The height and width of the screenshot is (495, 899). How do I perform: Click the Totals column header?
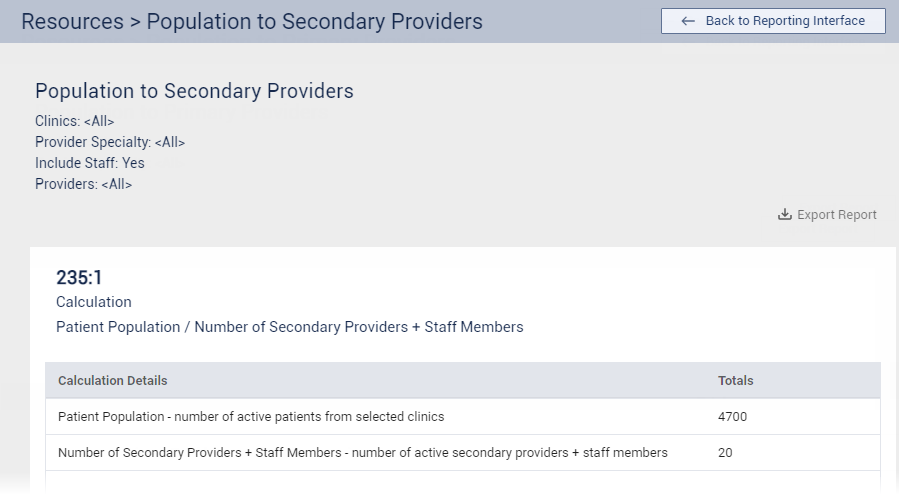click(x=735, y=381)
